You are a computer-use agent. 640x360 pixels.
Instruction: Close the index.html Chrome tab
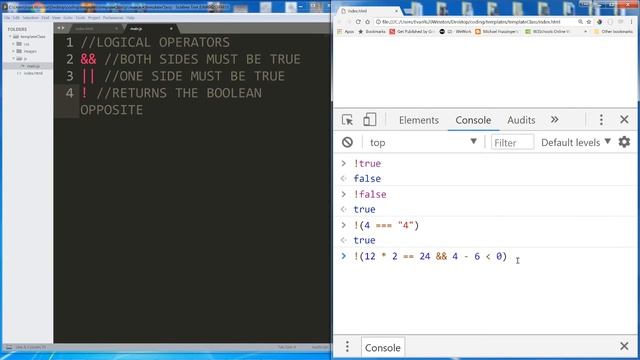[x=396, y=11]
